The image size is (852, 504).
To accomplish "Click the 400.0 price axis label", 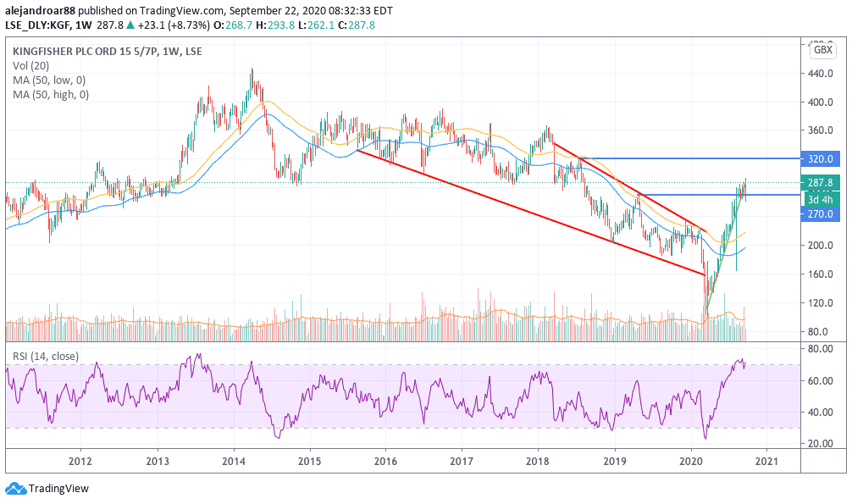I will point(821,102).
